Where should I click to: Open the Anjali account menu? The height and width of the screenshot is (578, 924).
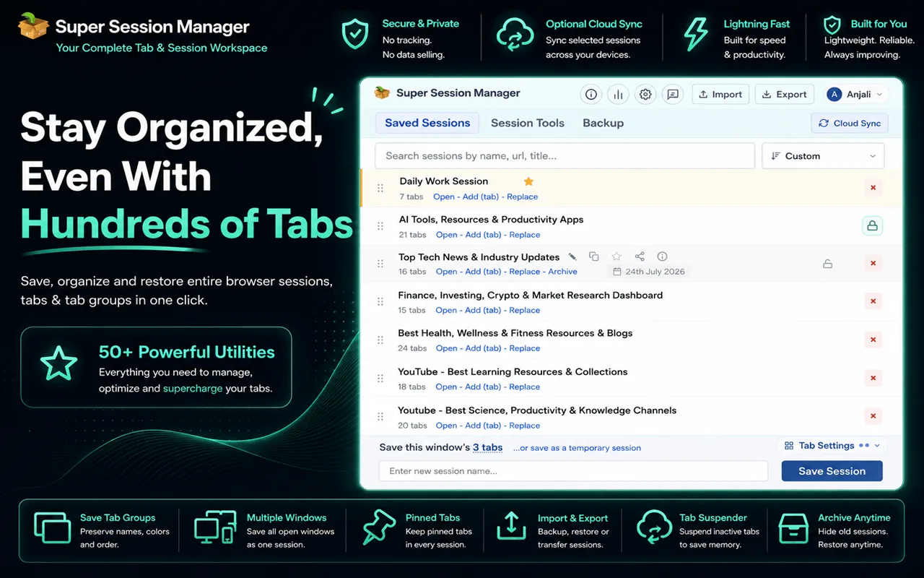856,95
